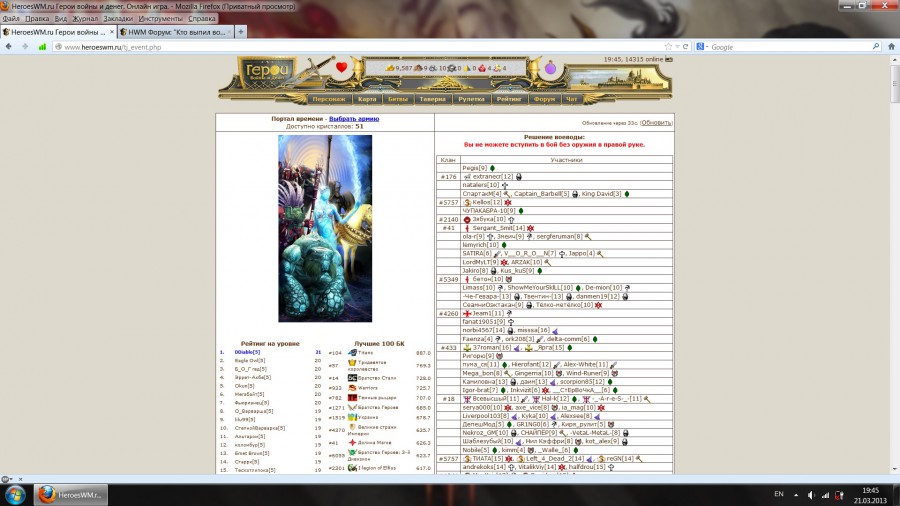Open clan #176 link
This screenshot has width=900, height=506.
click(448, 177)
